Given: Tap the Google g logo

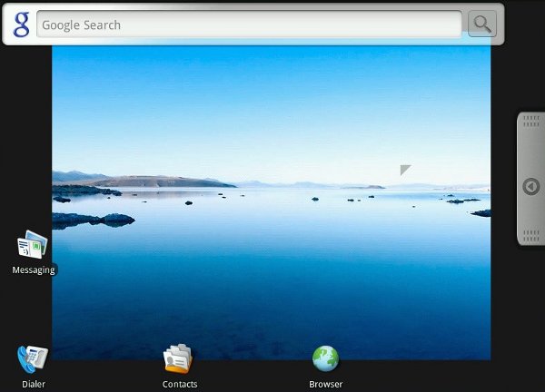Looking at the screenshot, I should coord(21,24).
